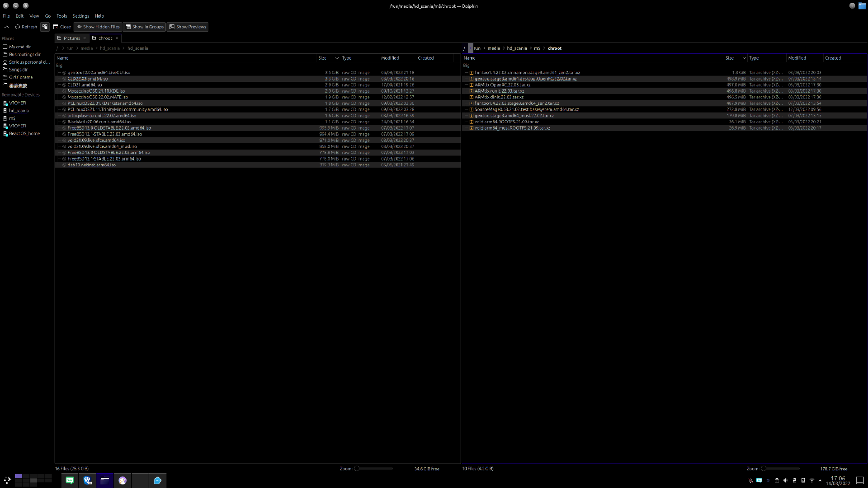Open the application launcher menu
This screenshot has height=488, width=868.
[7, 480]
